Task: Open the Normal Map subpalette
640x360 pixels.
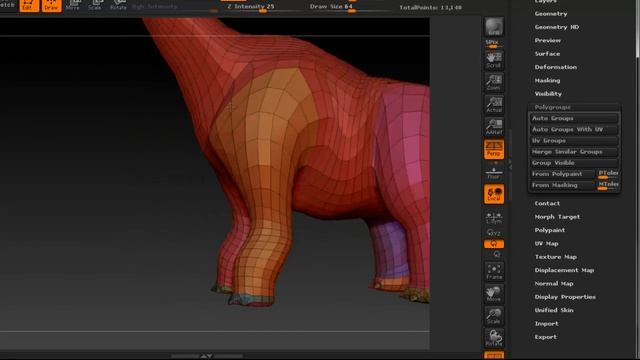Action: [x=554, y=284]
